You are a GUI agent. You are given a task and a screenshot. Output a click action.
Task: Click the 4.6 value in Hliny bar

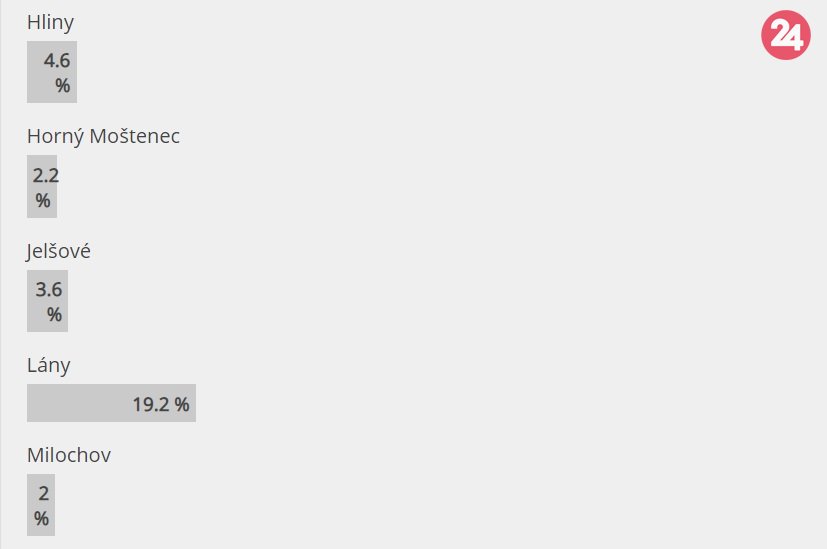56,61
